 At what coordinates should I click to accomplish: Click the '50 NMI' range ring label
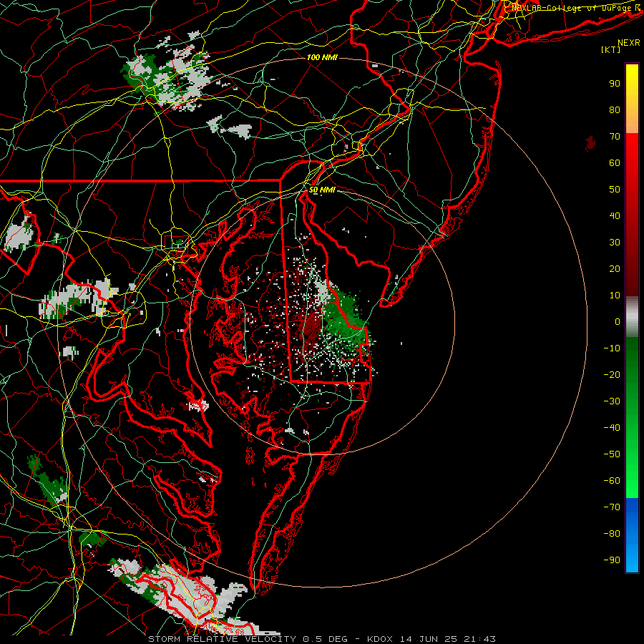point(321,190)
